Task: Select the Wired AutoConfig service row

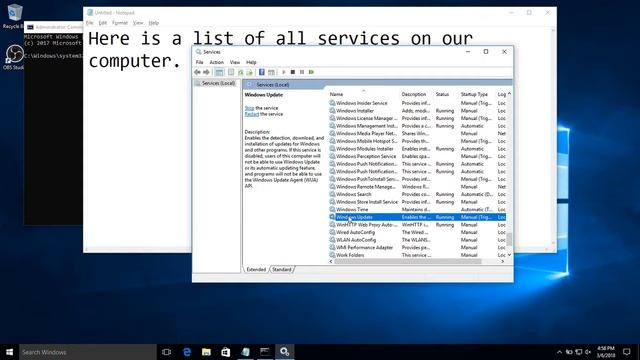Action: click(418, 232)
